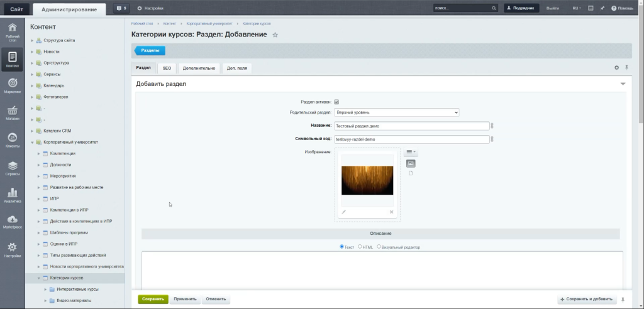Collapse the Добавить раздел panel arrow
This screenshot has width=644, height=309.
pos(623,84)
